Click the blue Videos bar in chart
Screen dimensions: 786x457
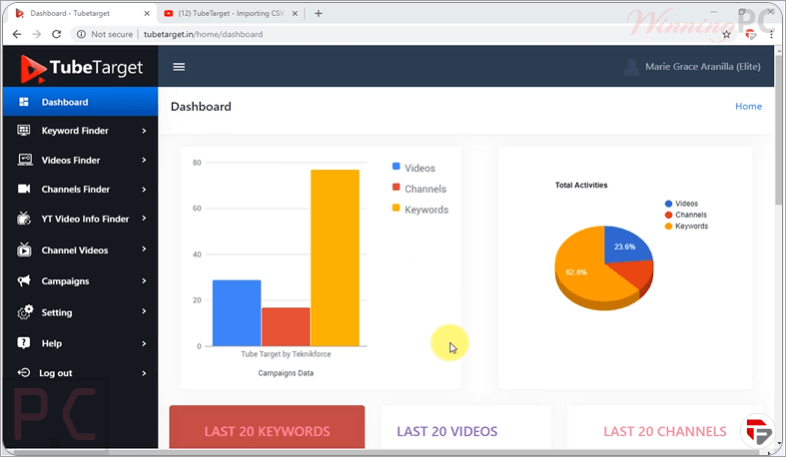coord(237,313)
